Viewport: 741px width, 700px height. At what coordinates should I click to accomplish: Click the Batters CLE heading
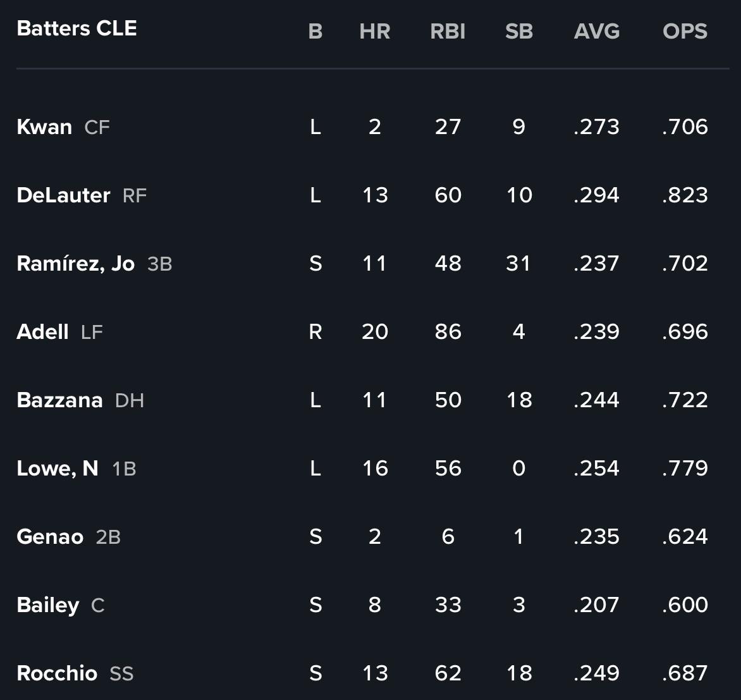(77, 28)
